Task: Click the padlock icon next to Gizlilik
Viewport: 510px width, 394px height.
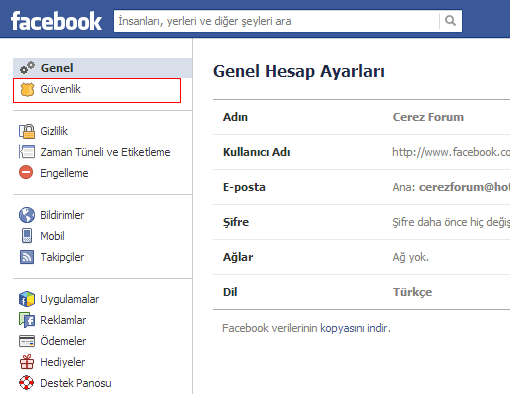Action: [27, 131]
